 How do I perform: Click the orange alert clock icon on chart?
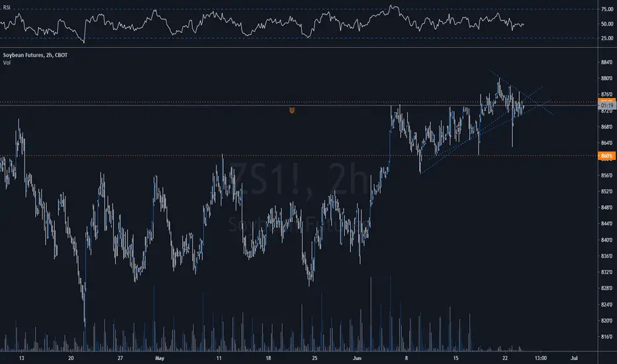292,111
